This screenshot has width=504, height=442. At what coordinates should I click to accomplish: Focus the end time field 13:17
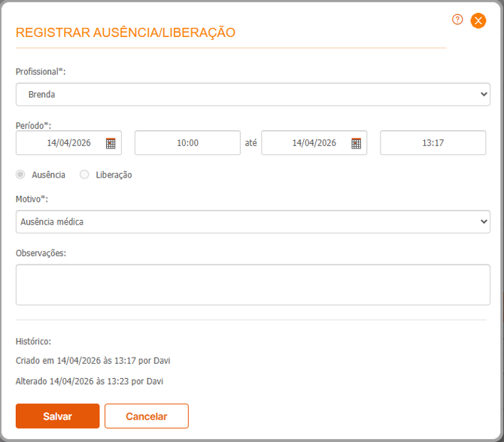pyautogui.click(x=433, y=143)
